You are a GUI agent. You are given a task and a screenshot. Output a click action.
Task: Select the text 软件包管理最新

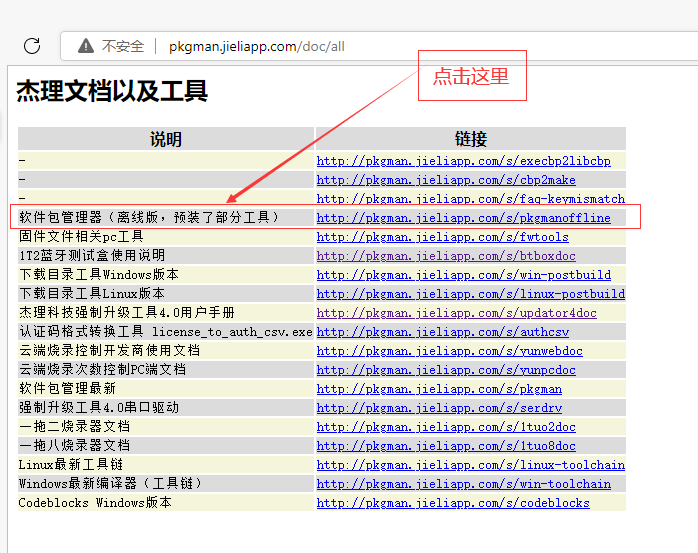(x=67, y=389)
